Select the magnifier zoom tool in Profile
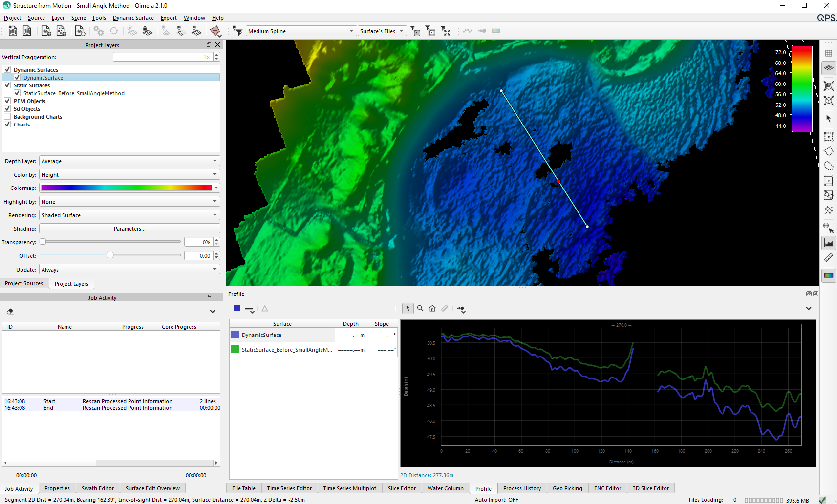 point(420,309)
